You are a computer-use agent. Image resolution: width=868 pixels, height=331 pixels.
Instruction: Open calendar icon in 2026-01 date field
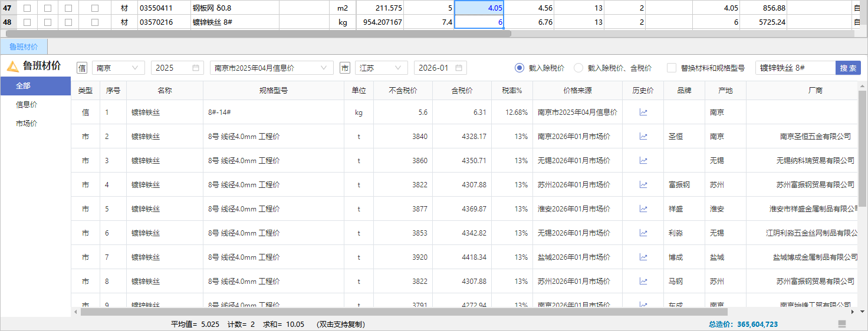pos(459,68)
